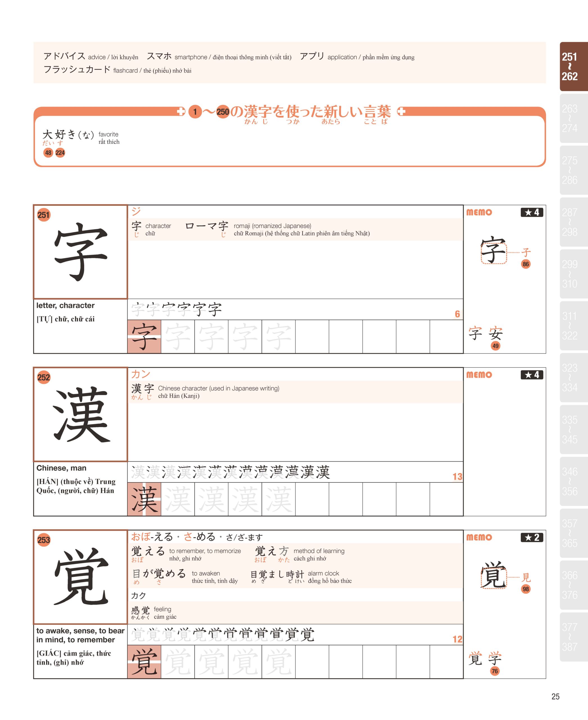Click the 253 kanji number badge
This screenshot has height=720, width=588.
[x=44, y=540]
